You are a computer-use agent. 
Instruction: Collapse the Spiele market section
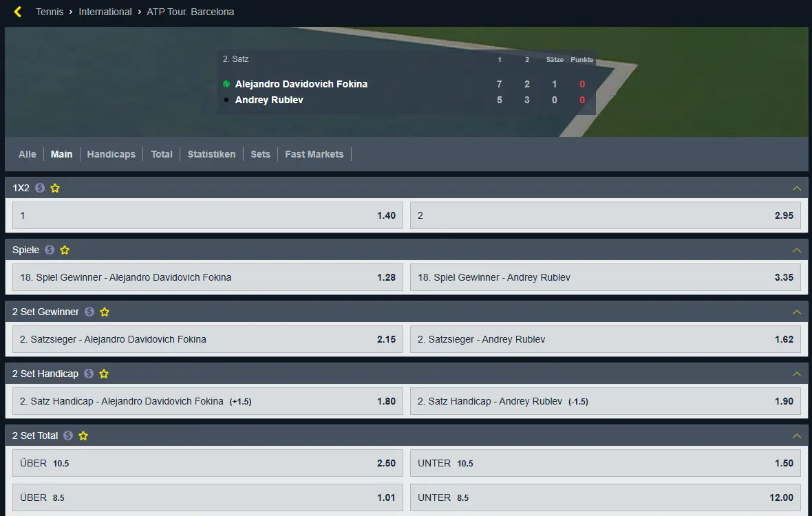(796, 250)
